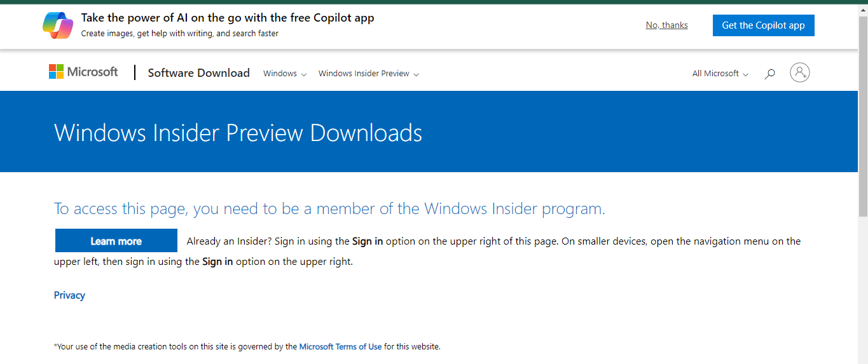Open the search magnifier icon
This screenshot has height=364, width=868.
tap(769, 74)
